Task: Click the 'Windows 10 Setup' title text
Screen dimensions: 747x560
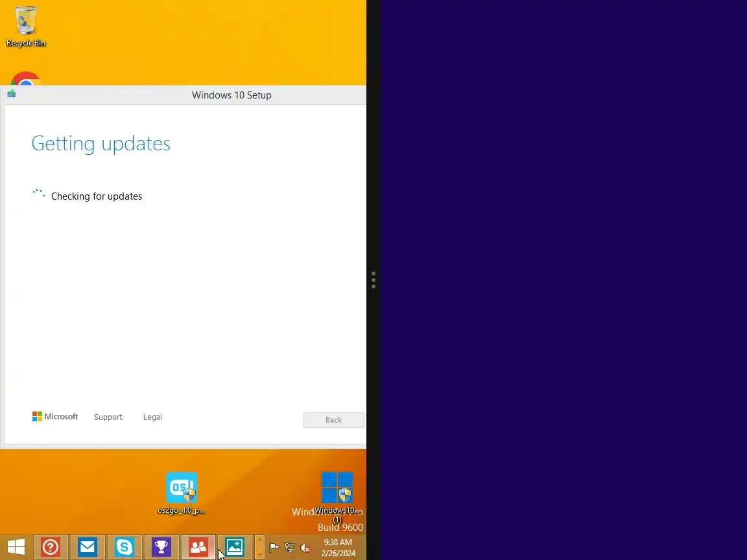Action: point(231,95)
